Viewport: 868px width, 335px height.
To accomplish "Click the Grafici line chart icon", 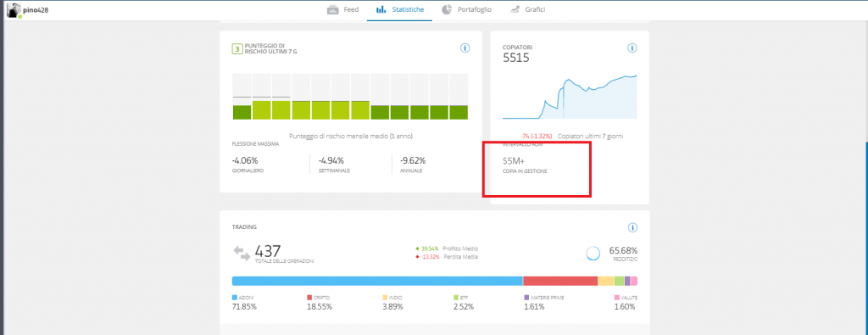I will pyautogui.click(x=515, y=10).
